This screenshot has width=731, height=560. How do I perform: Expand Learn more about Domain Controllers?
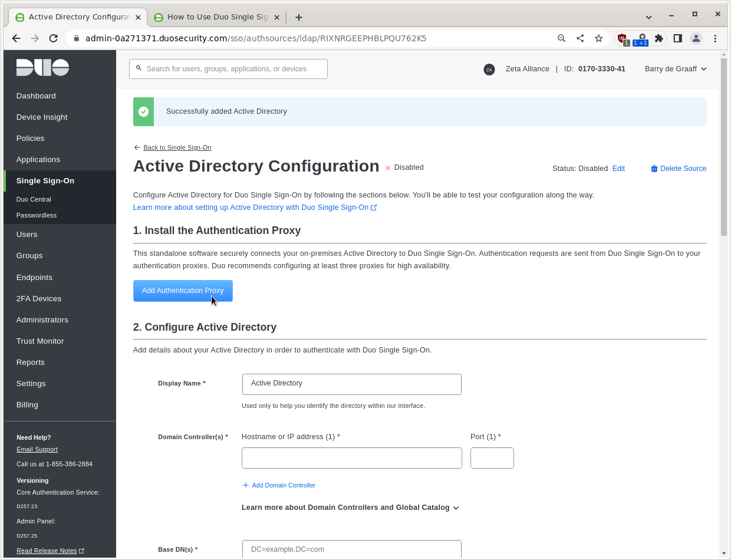coord(350,508)
